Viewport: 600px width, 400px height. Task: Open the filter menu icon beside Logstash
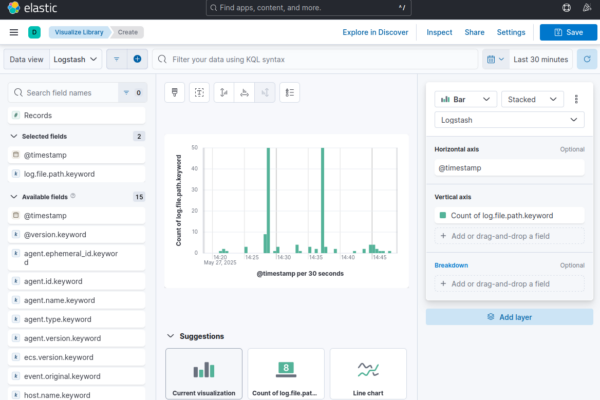click(x=117, y=59)
